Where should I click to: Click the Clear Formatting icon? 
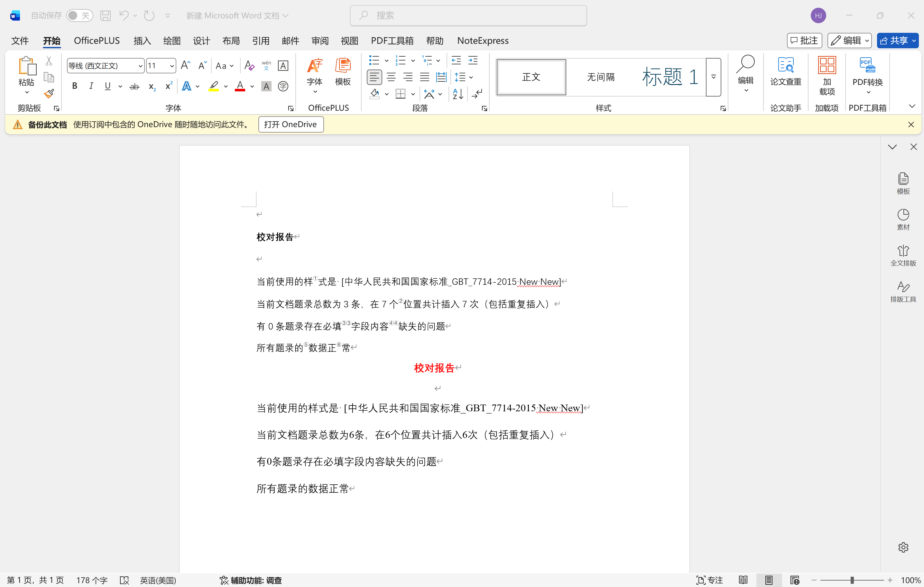pyautogui.click(x=249, y=66)
